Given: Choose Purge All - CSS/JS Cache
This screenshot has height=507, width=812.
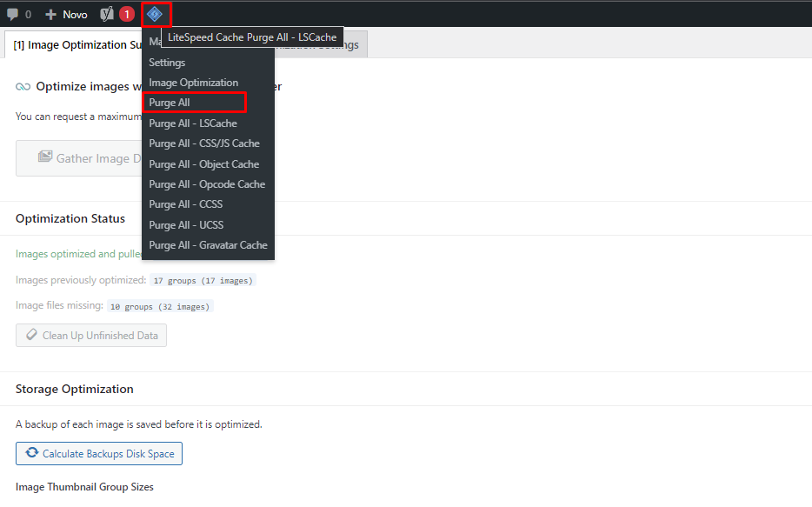Looking at the screenshot, I should tap(204, 143).
